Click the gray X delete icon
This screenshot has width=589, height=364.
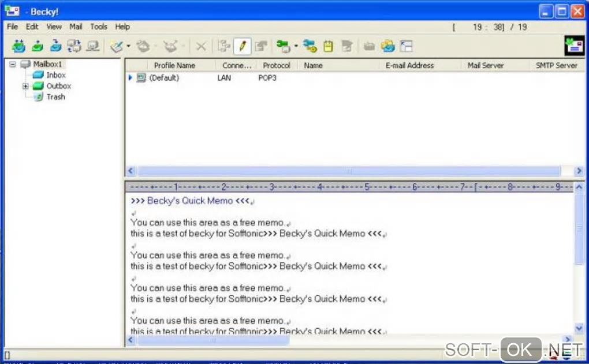201,47
